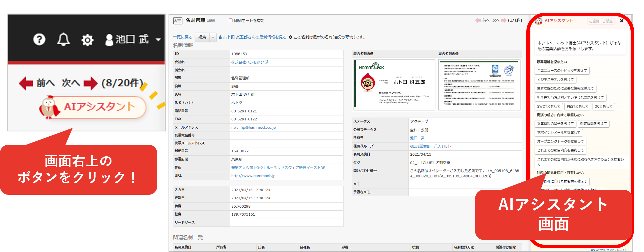Viewport: 644px width, 252px height.
Task: Enable the 印刷モードを有効 checkbox
Action: coord(230,21)
